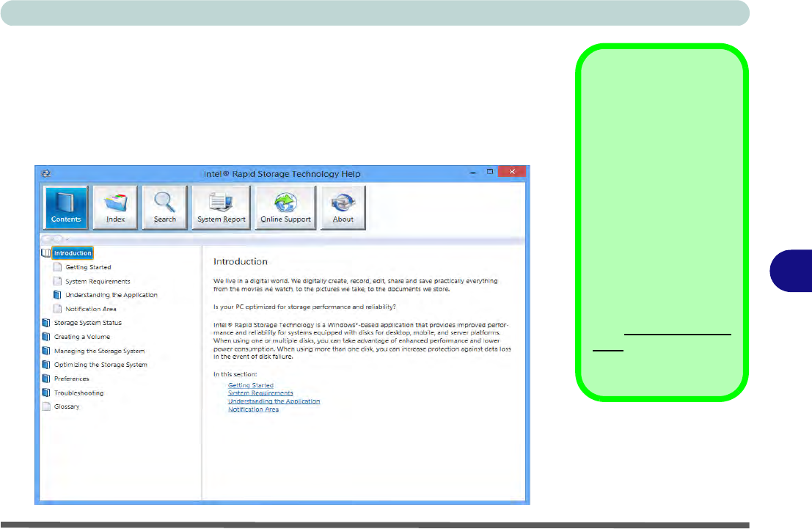Select Preferences in the contents tree

click(71, 379)
